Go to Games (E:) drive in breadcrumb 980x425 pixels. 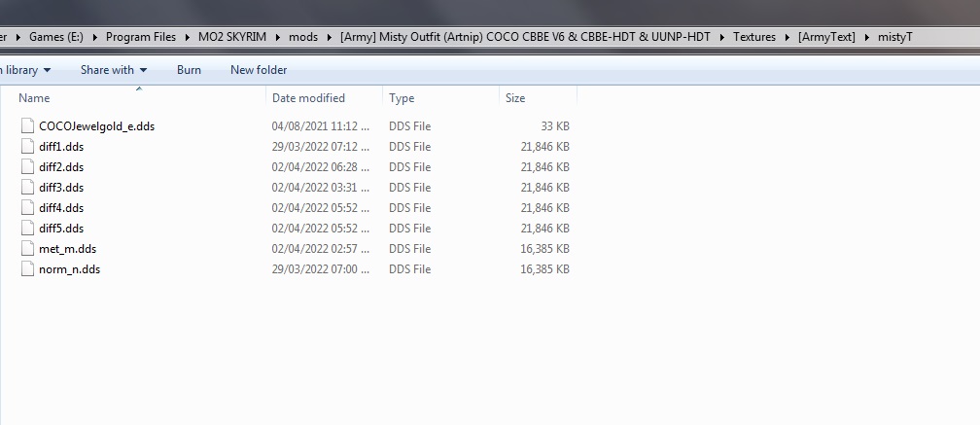point(54,37)
